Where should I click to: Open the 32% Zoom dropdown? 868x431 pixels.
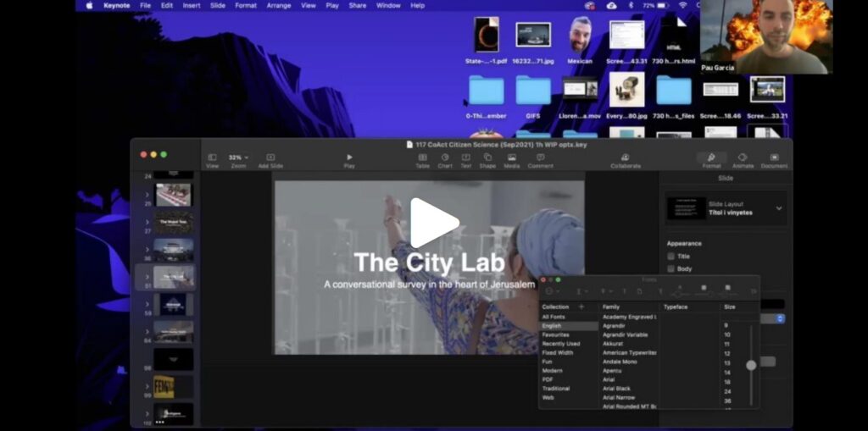238,157
